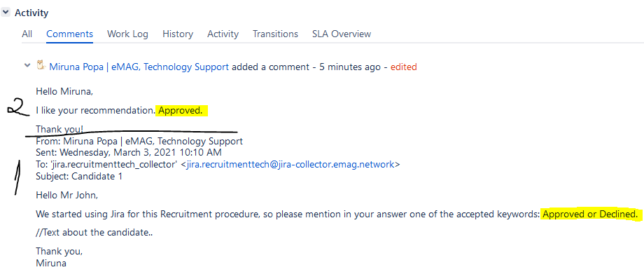This screenshot has width=644, height=272.
Task: Click the commenter avatar icon
Action: click(x=41, y=65)
